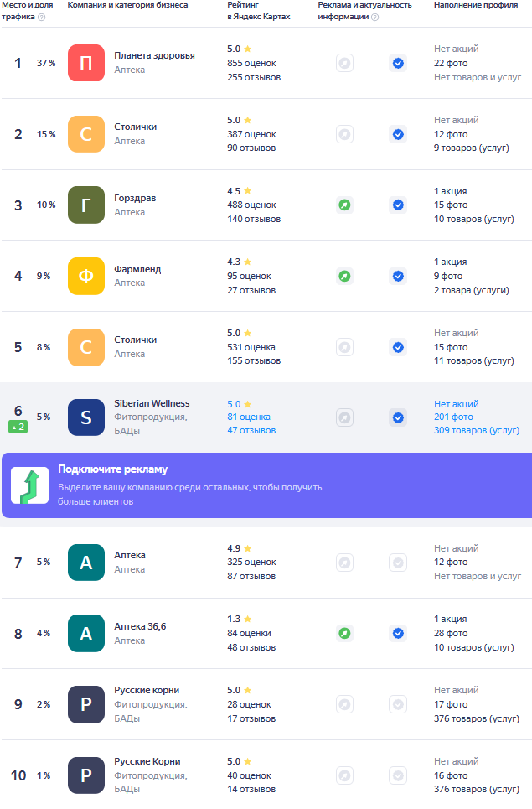532x809 pixels.
Task: Click 2 товара (услуги) text
Action: [x=471, y=290]
